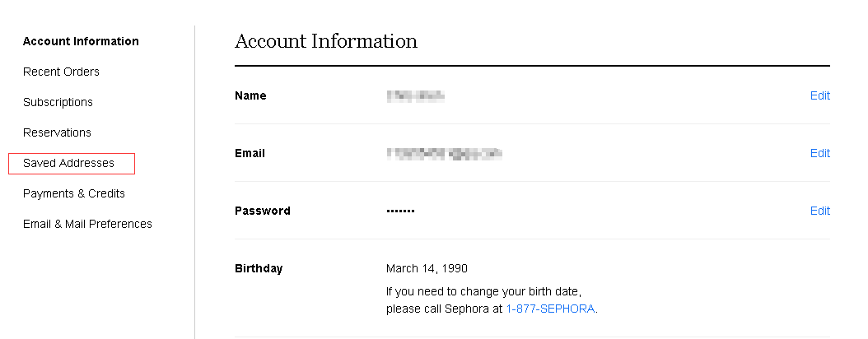Click the Email row label
Image resolution: width=868 pixels, height=339 pixels.
250,153
